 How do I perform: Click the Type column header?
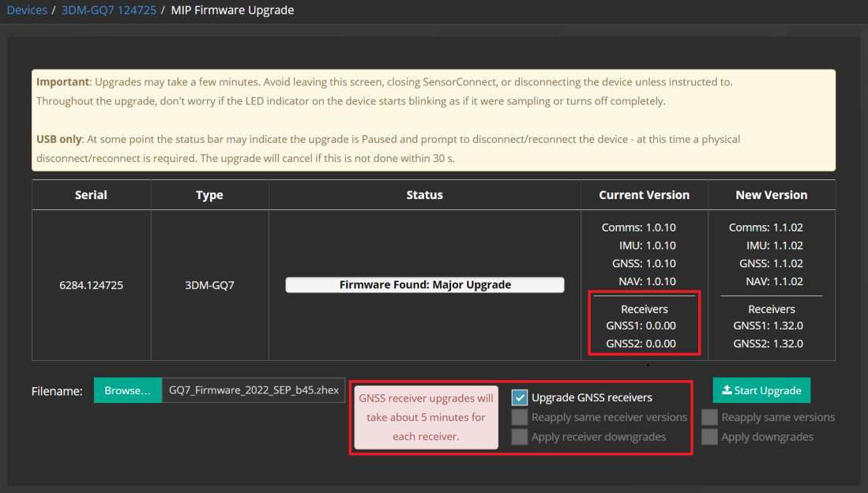(209, 195)
